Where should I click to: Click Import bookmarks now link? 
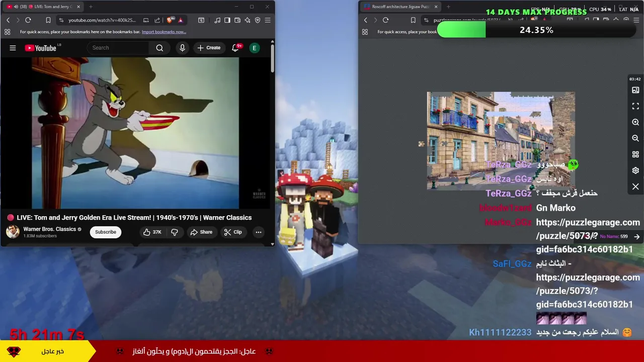[x=164, y=32]
